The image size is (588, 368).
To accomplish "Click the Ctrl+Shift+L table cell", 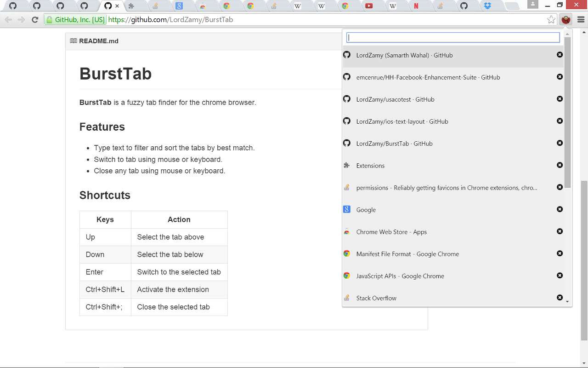I will click(x=106, y=289).
